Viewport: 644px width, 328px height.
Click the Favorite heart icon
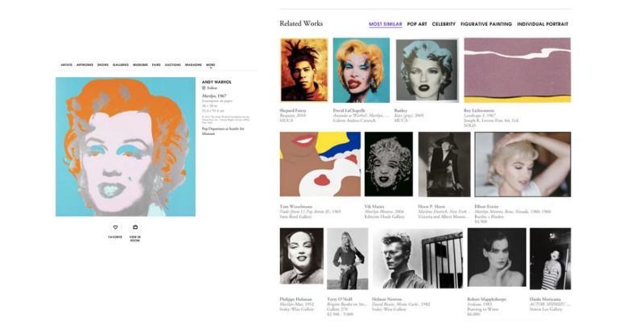tap(115, 228)
